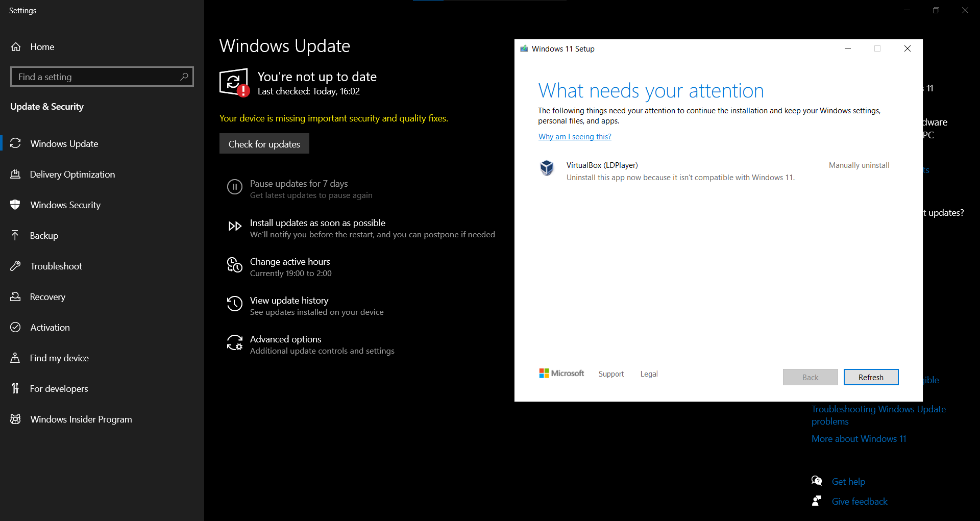Open Change active hours option
The height and width of the screenshot is (521, 980).
click(x=280, y=267)
